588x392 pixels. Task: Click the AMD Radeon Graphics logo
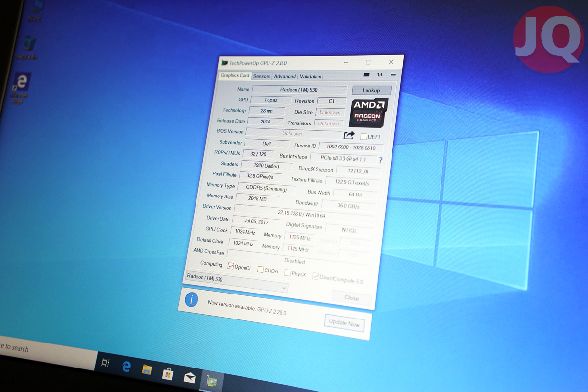point(369,113)
